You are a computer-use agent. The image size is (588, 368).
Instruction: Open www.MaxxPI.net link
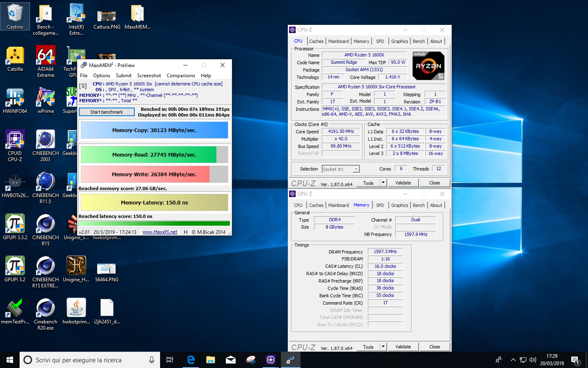(x=160, y=232)
